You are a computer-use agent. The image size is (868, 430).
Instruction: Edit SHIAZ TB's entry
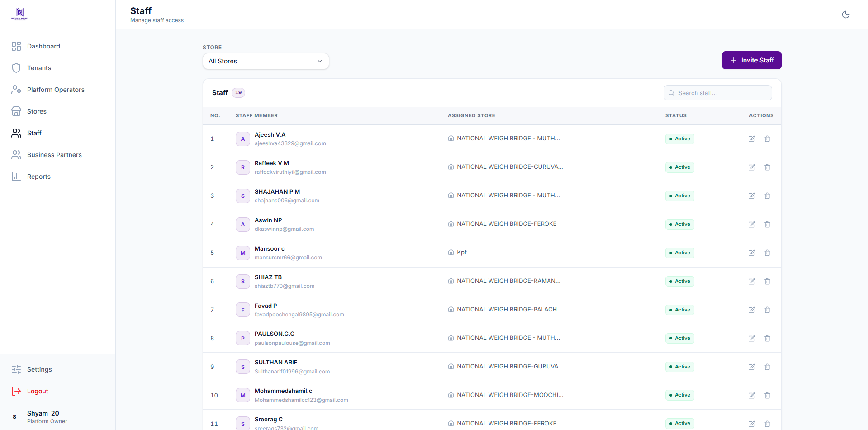[x=751, y=282]
